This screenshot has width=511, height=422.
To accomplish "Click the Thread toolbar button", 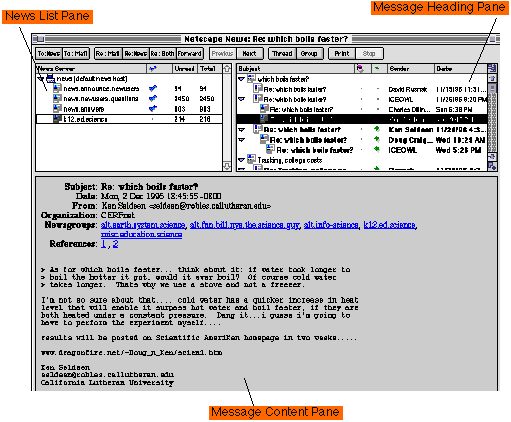I will (x=282, y=53).
